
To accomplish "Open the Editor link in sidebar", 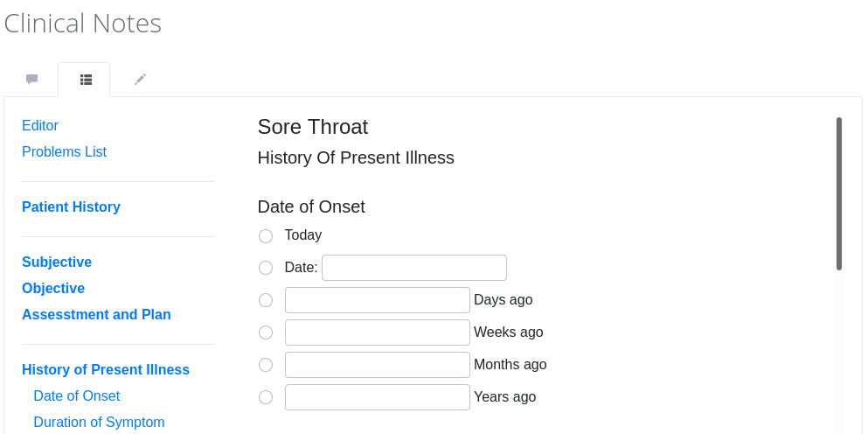I will coord(40,126).
